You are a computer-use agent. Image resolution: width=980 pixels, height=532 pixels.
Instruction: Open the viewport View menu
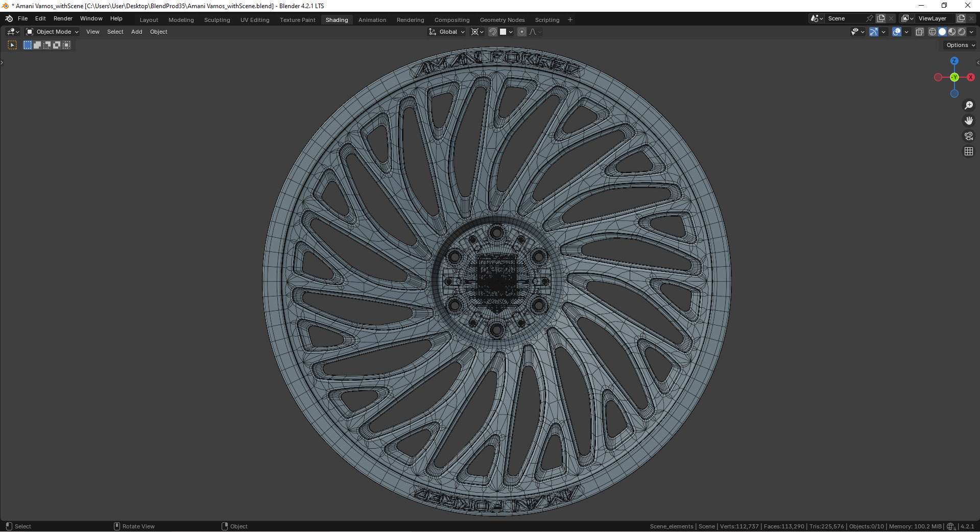93,32
